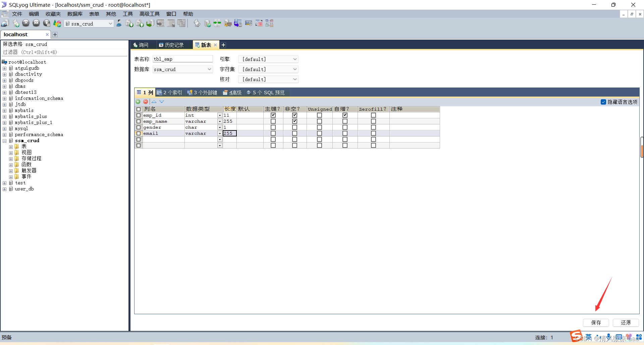Screen dimensions: 644x345
Task: Open data type dropdown for email row
Action: (220, 133)
